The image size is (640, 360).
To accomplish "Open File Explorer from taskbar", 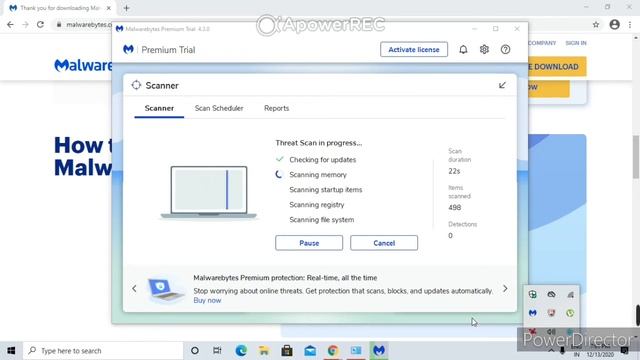I will pyautogui.click(x=264, y=351).
